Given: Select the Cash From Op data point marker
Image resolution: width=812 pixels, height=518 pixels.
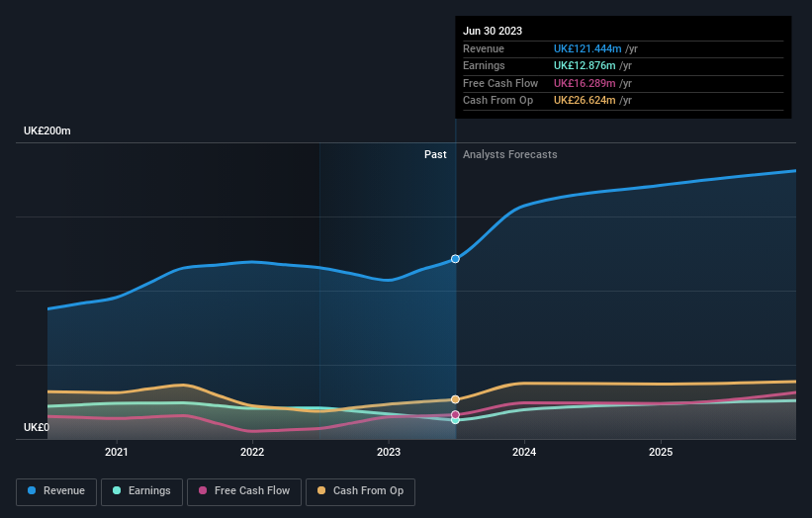Looking at the screenshot, I should click(455, 399).
